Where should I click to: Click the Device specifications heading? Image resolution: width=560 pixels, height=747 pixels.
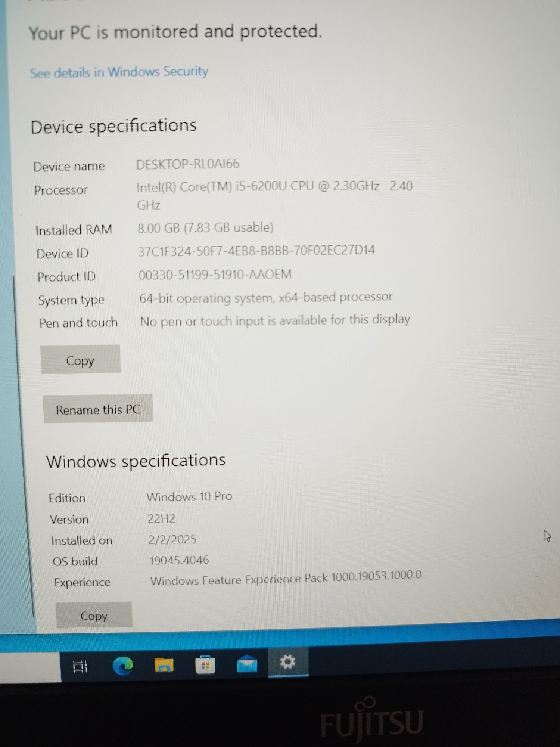[113, 126]
